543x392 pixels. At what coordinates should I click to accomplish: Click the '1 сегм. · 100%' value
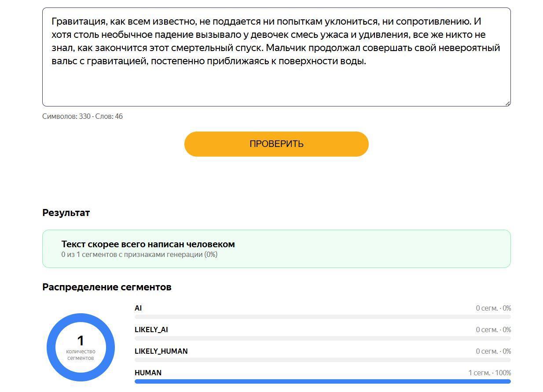pyautogui.click(x=489, y=373)
